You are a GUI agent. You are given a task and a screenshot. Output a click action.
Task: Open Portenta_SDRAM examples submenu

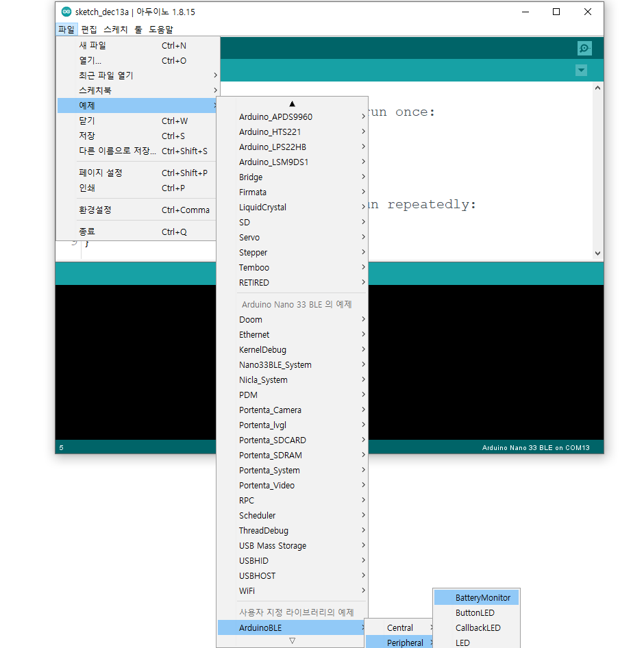coord(293,455)
